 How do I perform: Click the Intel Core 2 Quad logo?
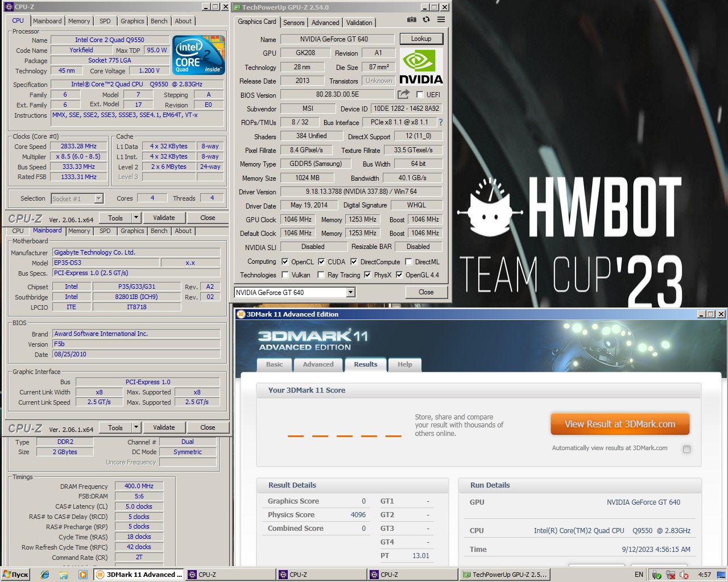pos(199,55)
